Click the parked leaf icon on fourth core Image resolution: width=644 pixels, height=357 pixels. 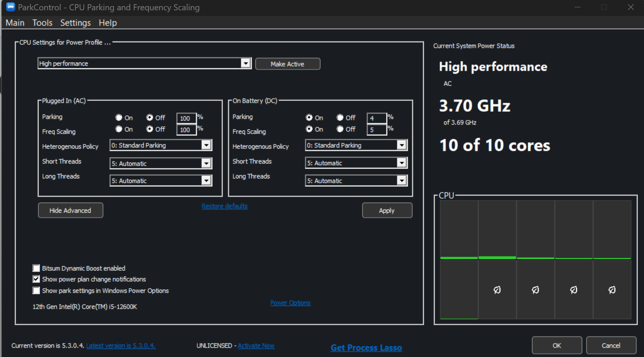574,290
